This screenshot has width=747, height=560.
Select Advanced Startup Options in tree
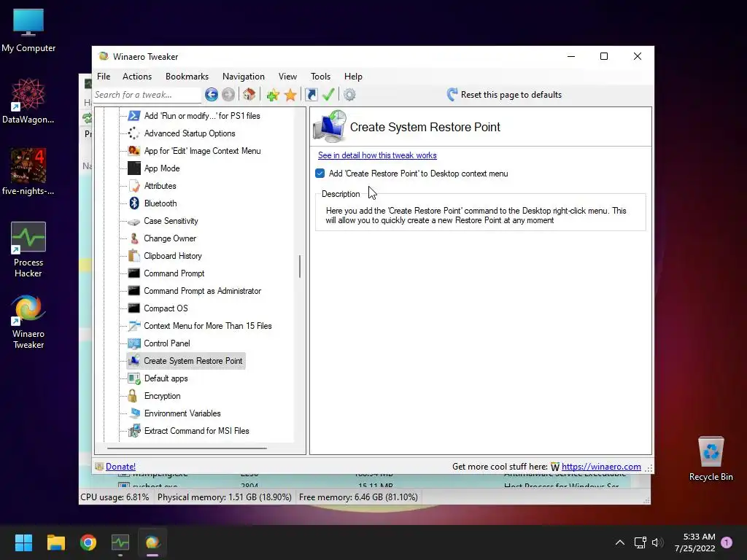tap(190, 133)
